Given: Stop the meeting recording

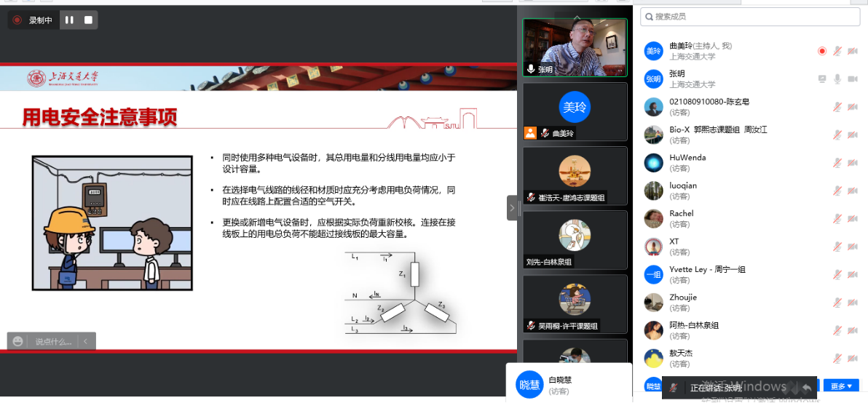Looking at the screenshot, I should [88, 20].
